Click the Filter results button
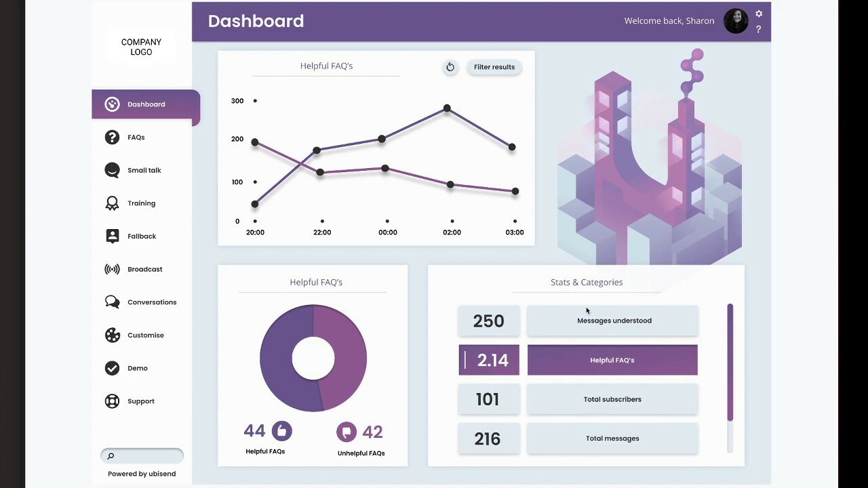 click(x=494, y=67)
